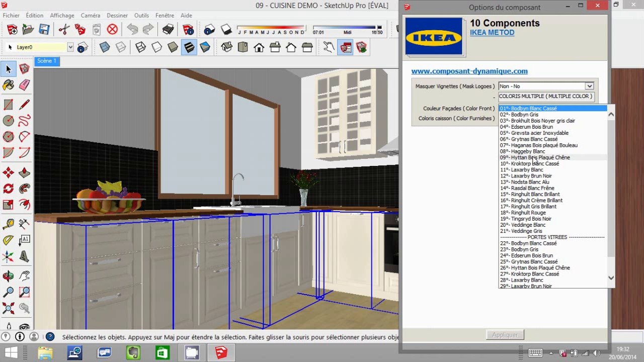644x362 pixels.
Task: Open the Affichage menu
Action: [x=62, y=16]
